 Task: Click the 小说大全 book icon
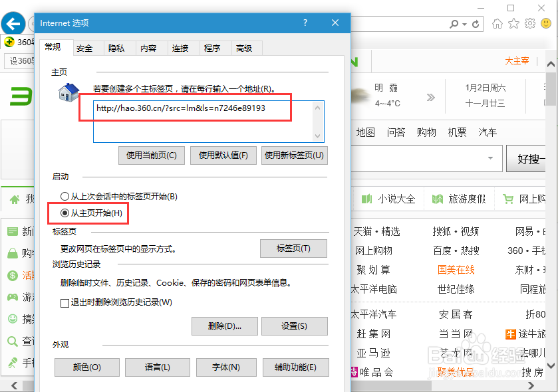366,199
